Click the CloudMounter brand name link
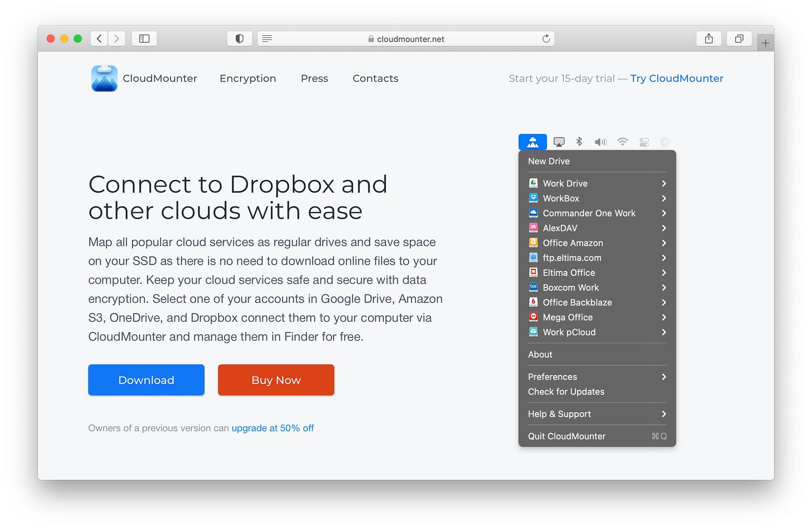The height and width of the screenshot is (530, 812). [x=160, y=78]
